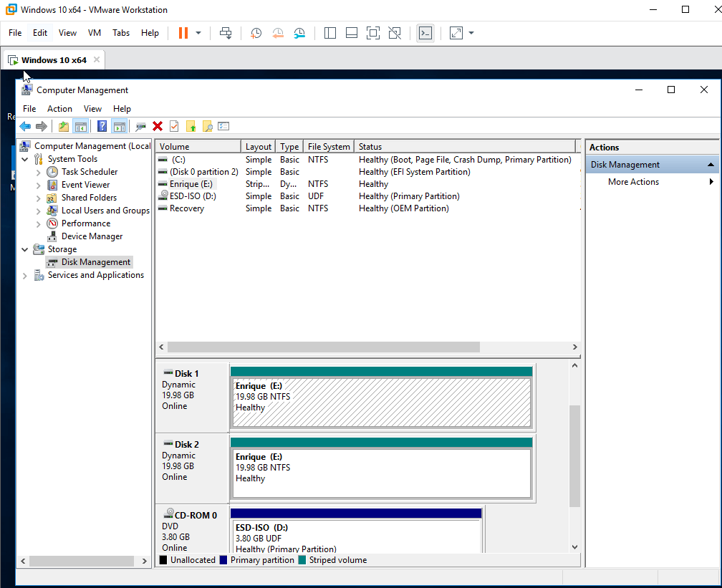
Task: Toggle the VMware console view button
Action: tap(425, 33)
